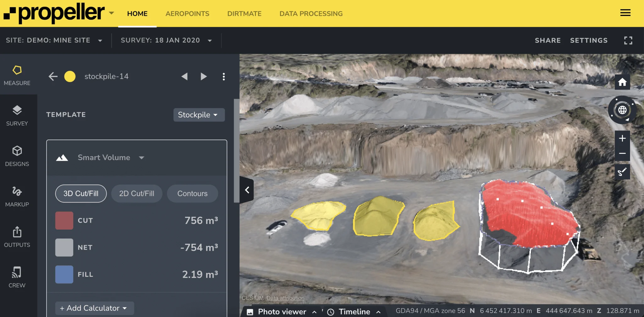Click the Add Calculator button
This screenshot has width=644, height=317.
tap(94, 308)
